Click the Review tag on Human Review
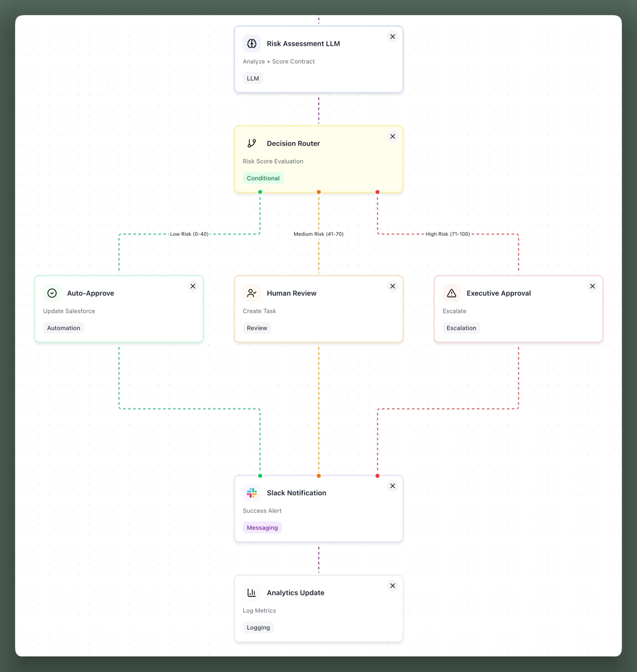637x672 pixels. (257, 328)
